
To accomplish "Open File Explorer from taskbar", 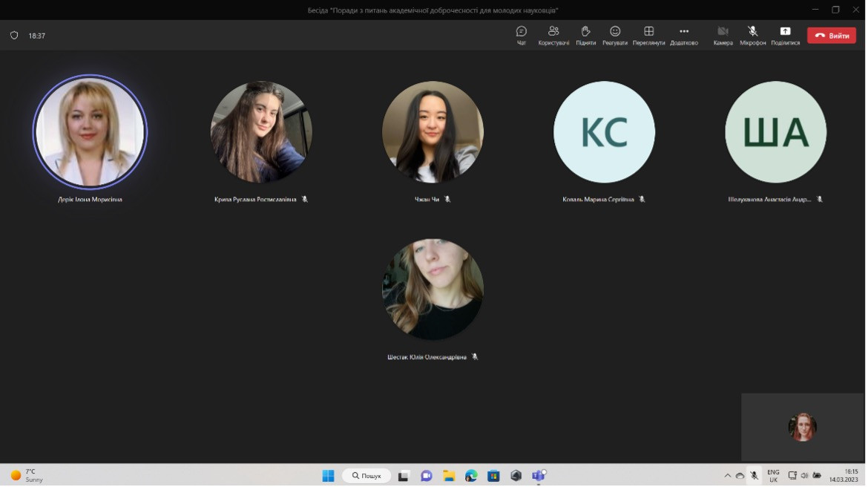I will 449,476.
